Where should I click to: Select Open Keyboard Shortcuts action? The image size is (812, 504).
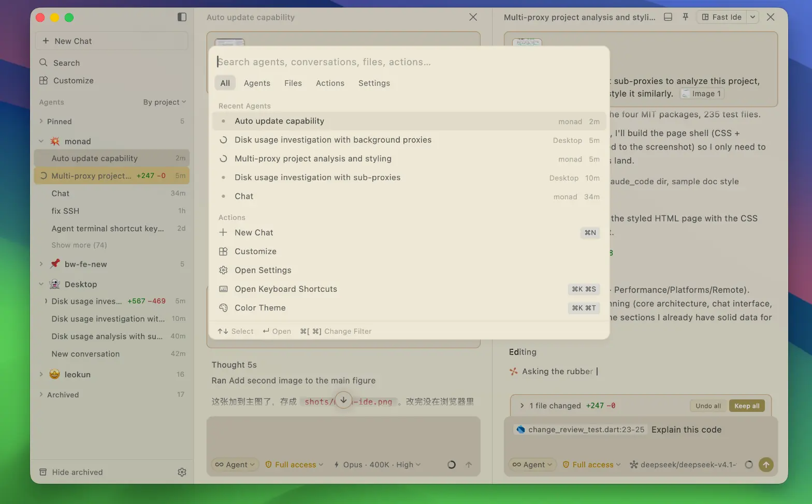409,289
